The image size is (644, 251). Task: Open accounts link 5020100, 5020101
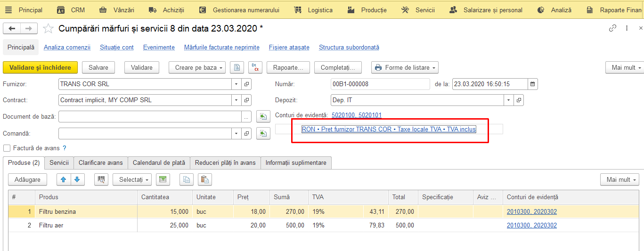pos(357,115)
